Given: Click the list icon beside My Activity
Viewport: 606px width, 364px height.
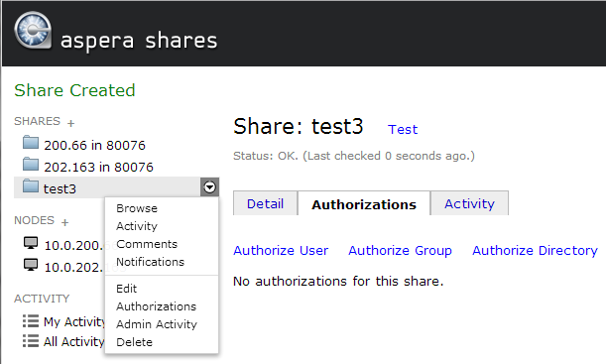Looking at the screenshot, I should point(31,321).
